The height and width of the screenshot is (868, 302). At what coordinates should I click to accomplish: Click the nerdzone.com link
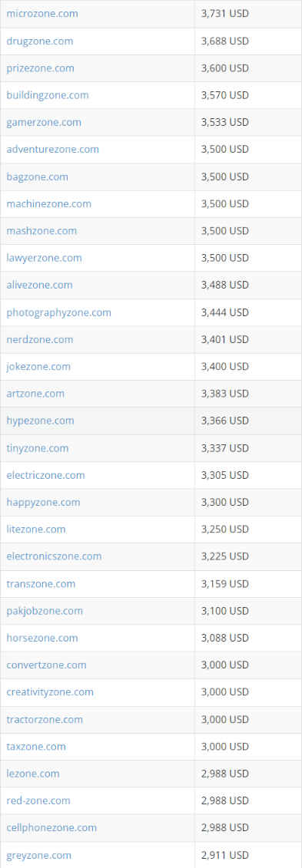pos(40,339)
